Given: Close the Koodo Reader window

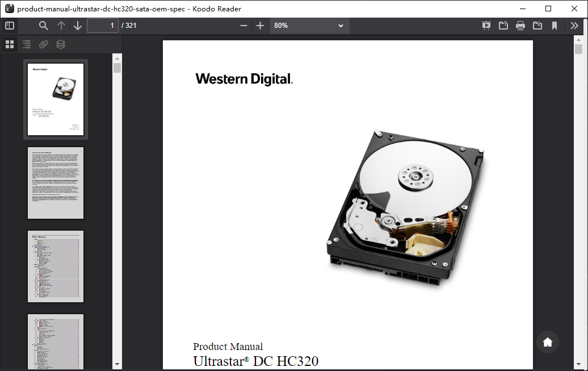Looking at the screenshot, I should click(x=574, y=9).
